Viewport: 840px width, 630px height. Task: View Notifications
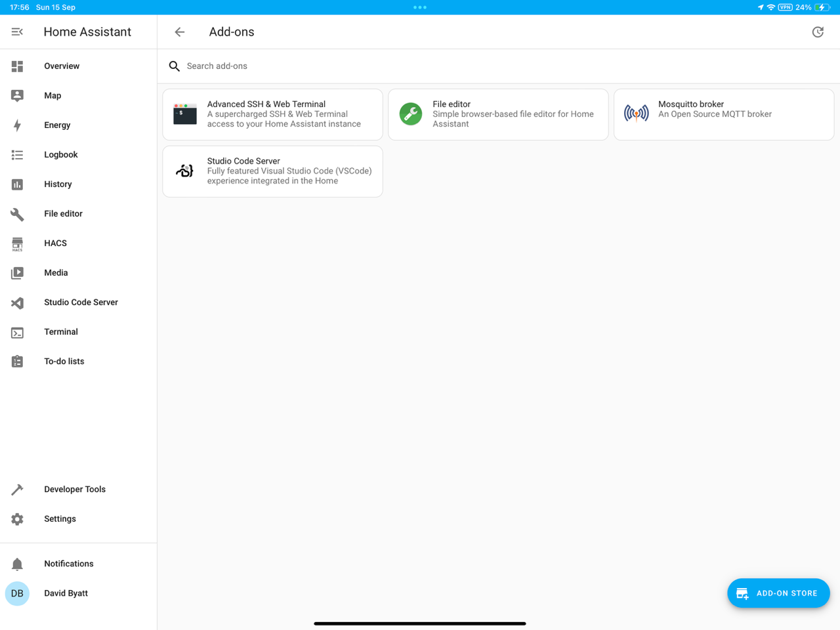[79, 564]
